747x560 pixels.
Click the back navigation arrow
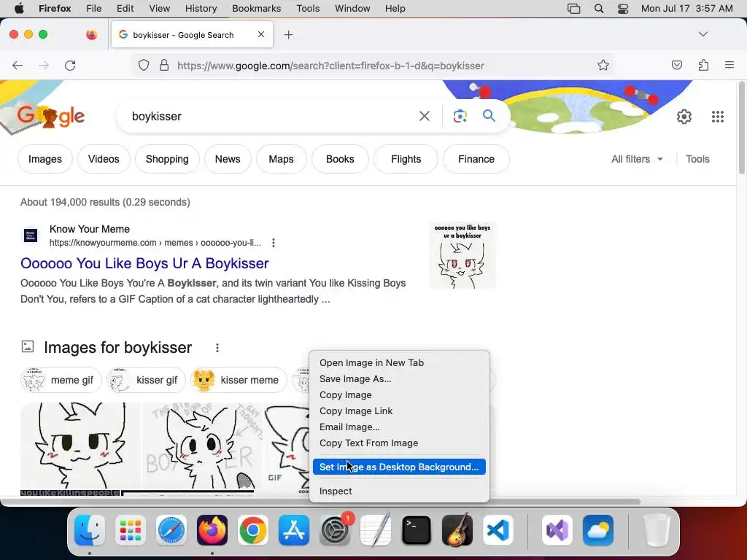(18, 65)
